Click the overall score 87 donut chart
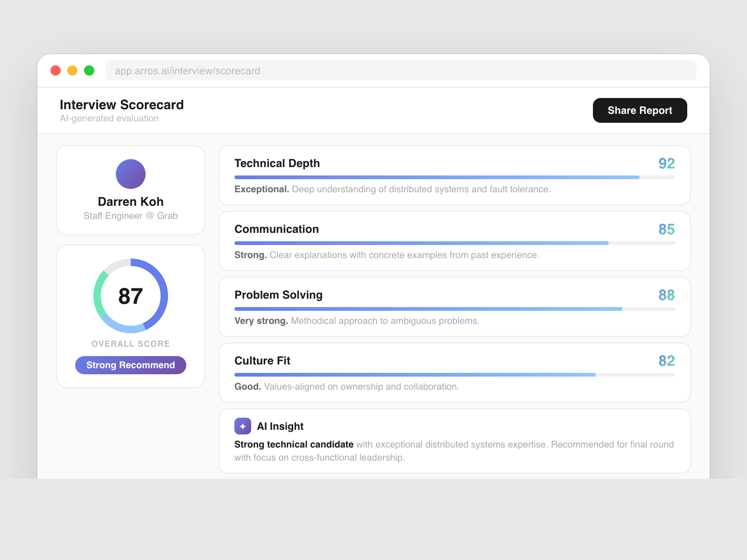The height and width of the screenshot is (560, 747). 131,296
